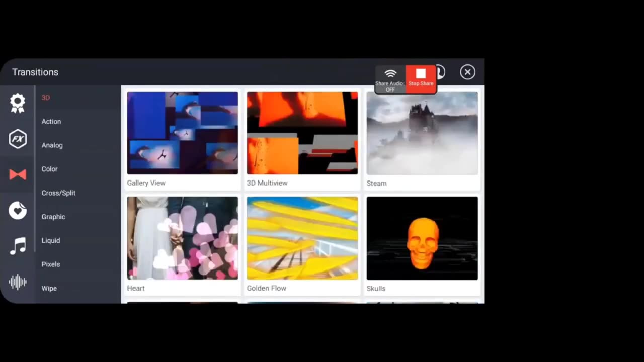Select the Action transitions category
The width and height of the screenshot is (644, 362).
click(51, 121)
